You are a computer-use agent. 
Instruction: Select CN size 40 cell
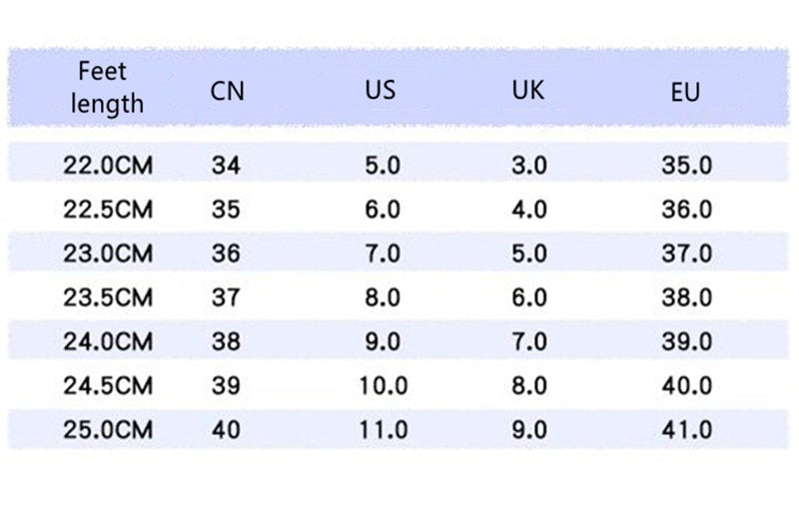coord(226,429)
